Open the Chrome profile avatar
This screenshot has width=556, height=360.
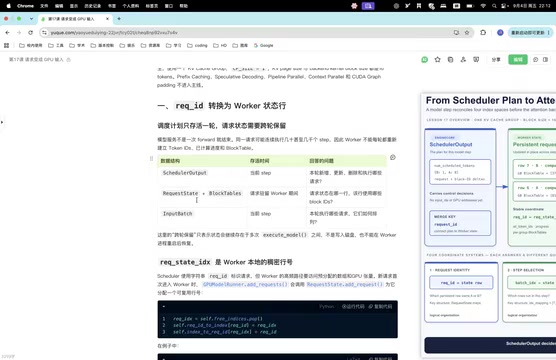500,33
